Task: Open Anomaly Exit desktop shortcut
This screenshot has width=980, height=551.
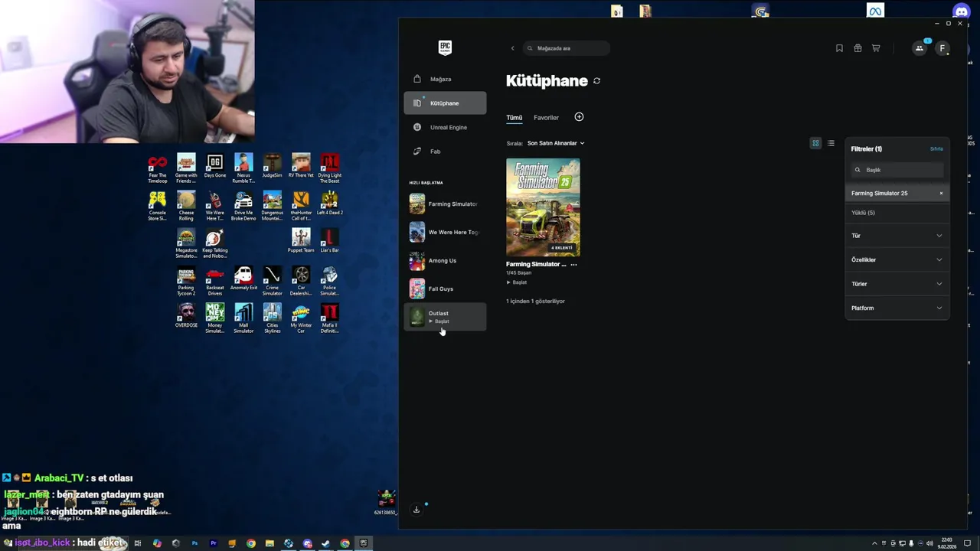Action: click(x=243, y=279)
